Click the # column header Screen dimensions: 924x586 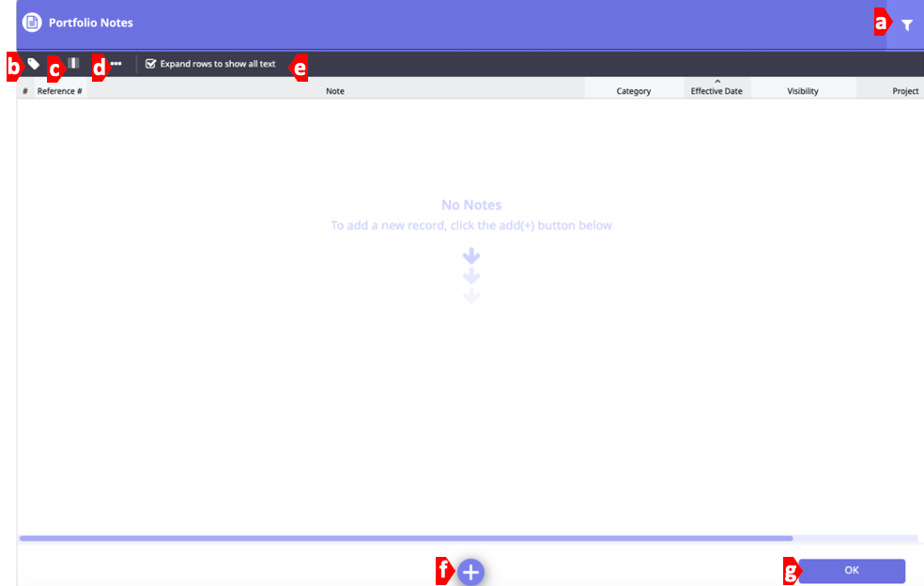click(x=24, y=91)
